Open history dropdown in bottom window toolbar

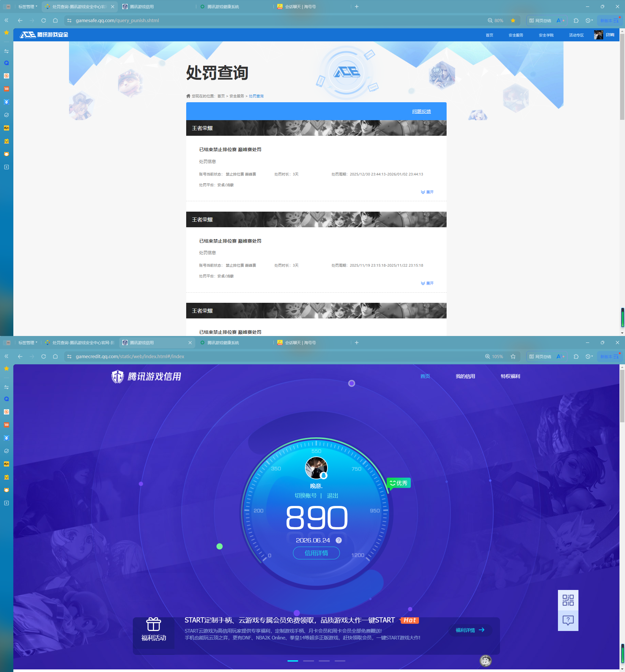[x=589, y=356]
